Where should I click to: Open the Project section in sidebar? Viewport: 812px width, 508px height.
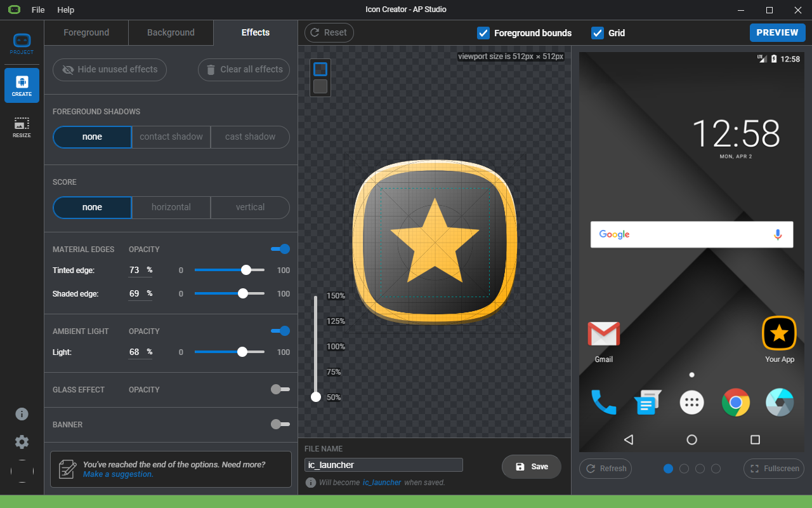pyautogui.click(x=22, y=44)
